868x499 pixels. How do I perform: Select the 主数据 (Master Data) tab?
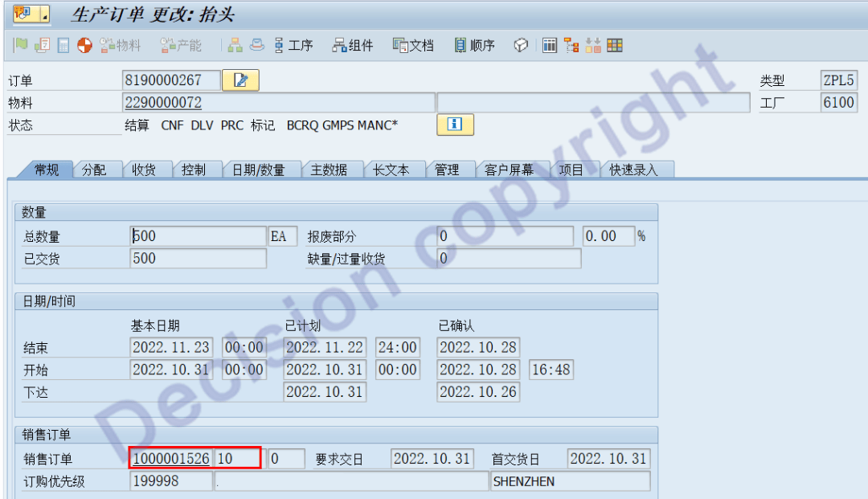coord(329,170)
